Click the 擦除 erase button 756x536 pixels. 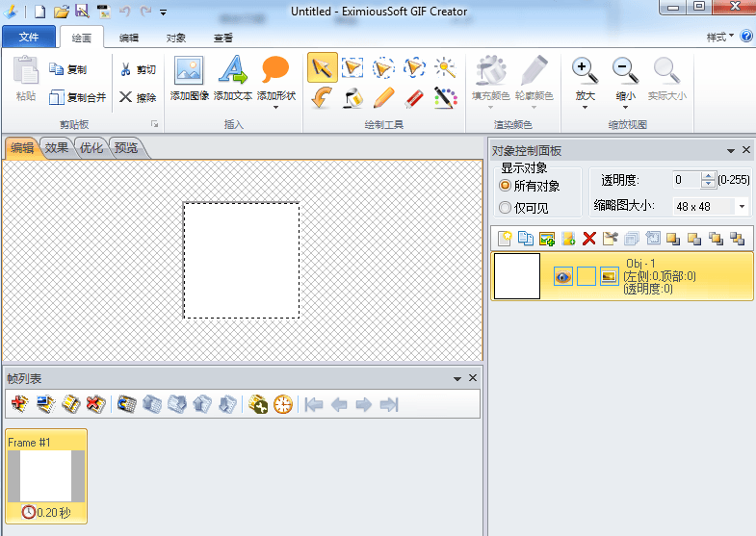[x=138, y=97]
